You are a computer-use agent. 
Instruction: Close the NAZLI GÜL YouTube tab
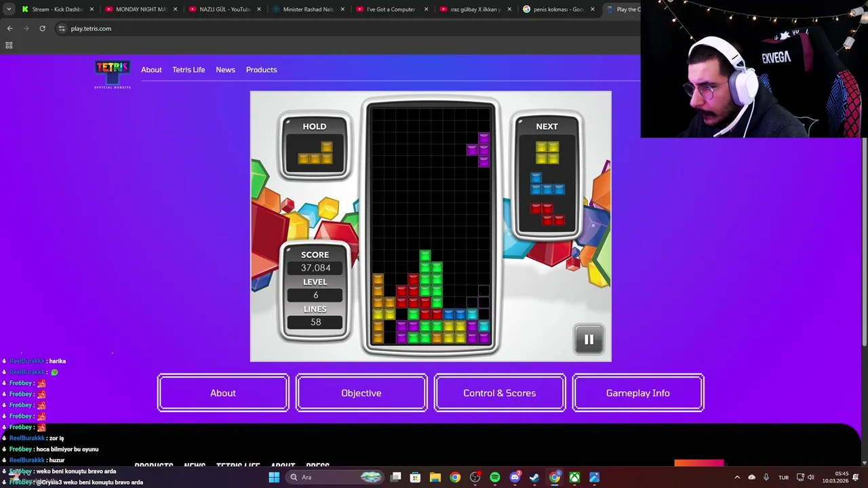click(x=258, y=9)
